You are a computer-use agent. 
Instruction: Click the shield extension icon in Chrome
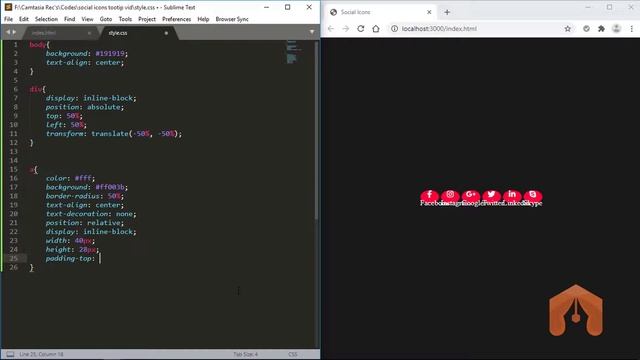click(586, 29)
